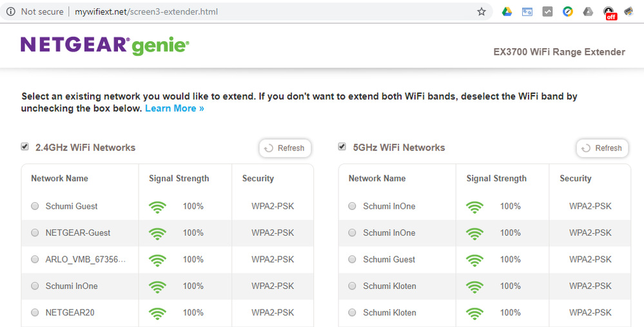This screenshot has width=644, height=327.
Task: Click the extension icon with red off badge
Action: tap(609, 12)
